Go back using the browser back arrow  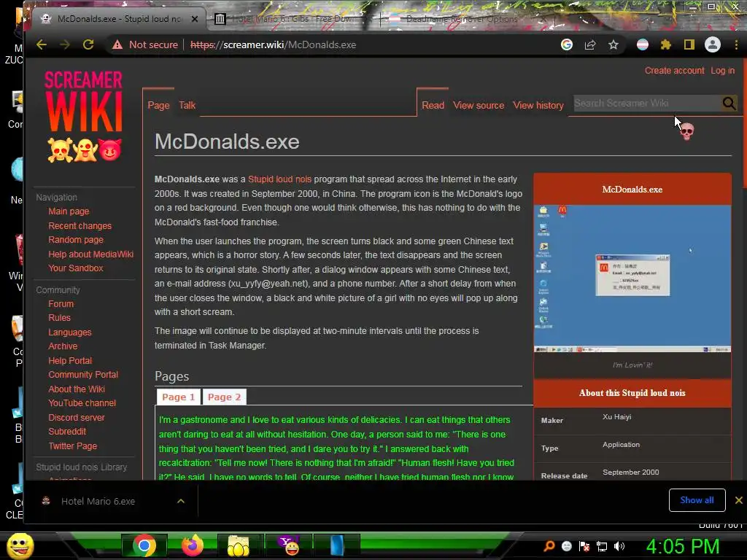tap(42, 44)
